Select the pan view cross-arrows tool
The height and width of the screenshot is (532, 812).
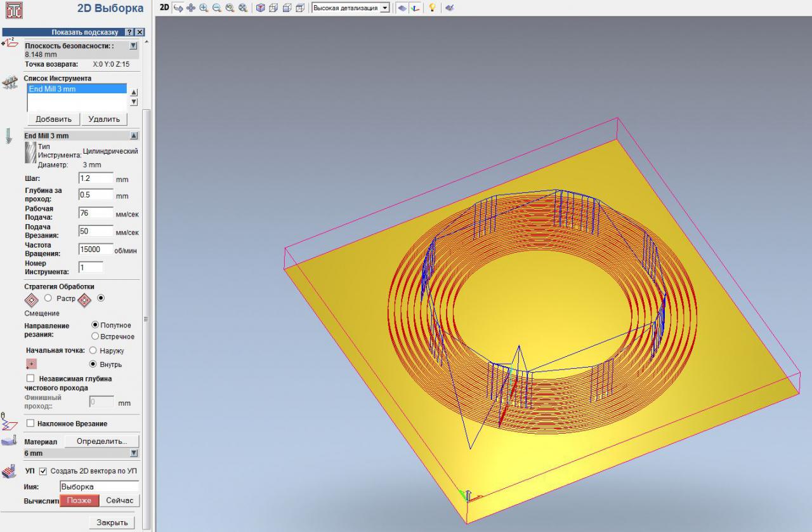tap(191, 8)
